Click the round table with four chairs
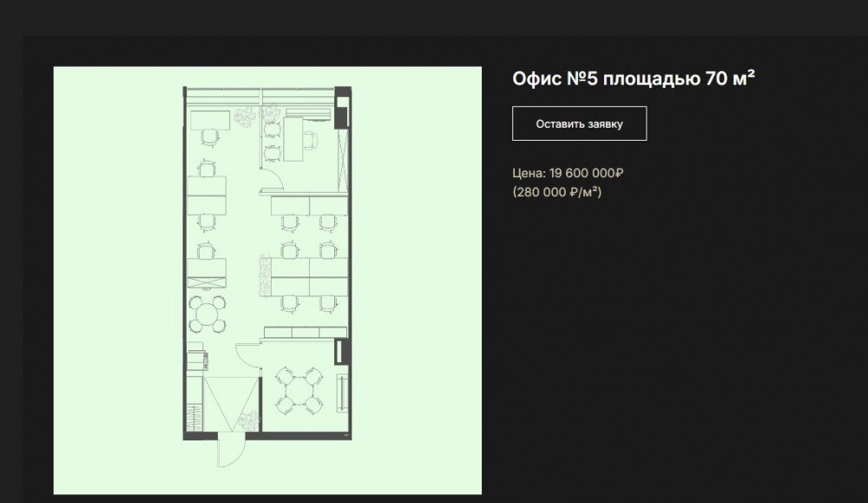868x503 pixels. point(207,314)
